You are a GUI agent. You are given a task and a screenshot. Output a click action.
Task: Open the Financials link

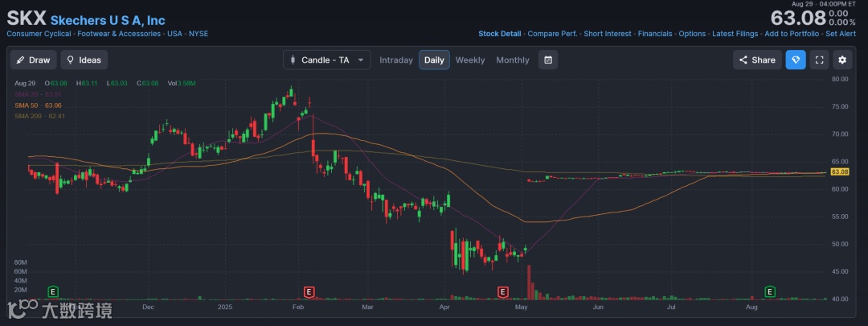pos(655,34)
